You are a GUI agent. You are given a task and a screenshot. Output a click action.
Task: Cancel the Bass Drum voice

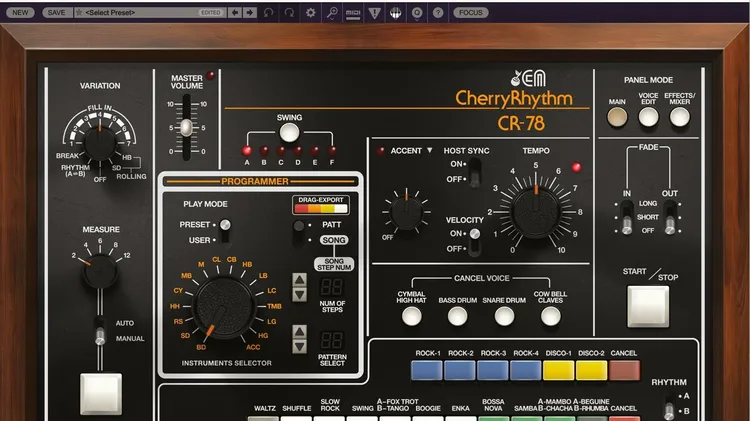tap(457, 316)
